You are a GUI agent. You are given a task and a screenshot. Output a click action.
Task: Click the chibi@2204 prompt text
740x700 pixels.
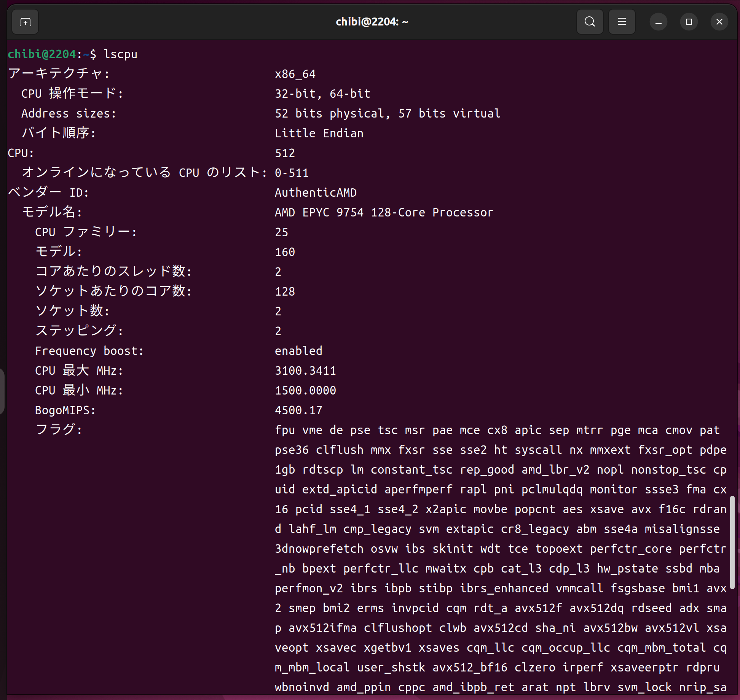42,54
